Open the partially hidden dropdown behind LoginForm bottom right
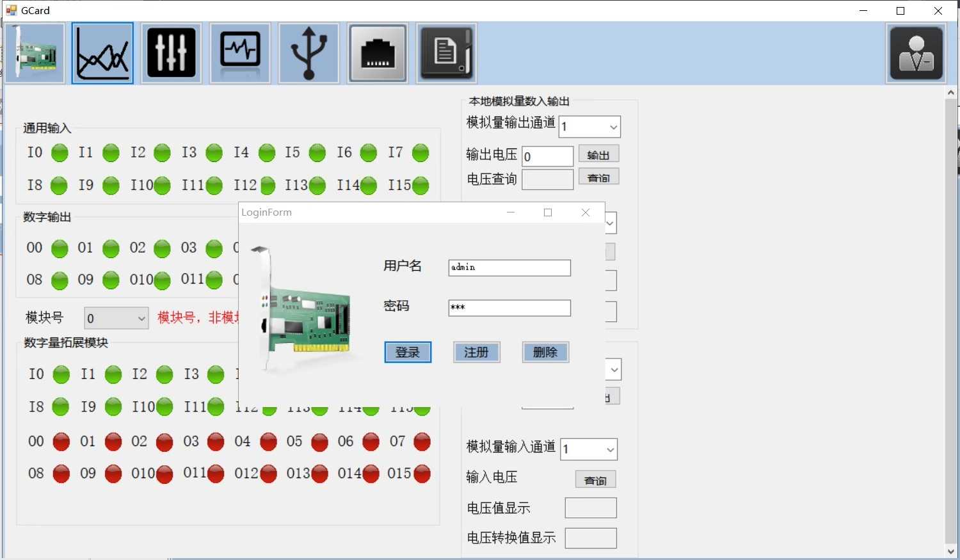This screenshot has width=960, height=560. point(614,370)
